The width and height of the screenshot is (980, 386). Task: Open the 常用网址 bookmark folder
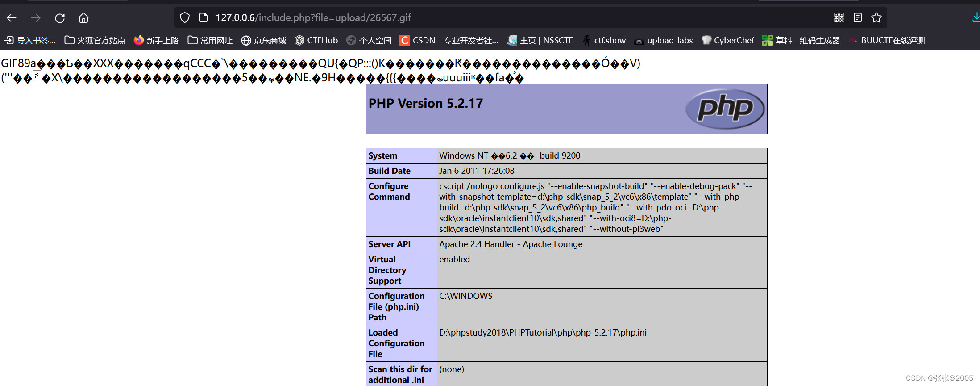click(x=210, y=41)
